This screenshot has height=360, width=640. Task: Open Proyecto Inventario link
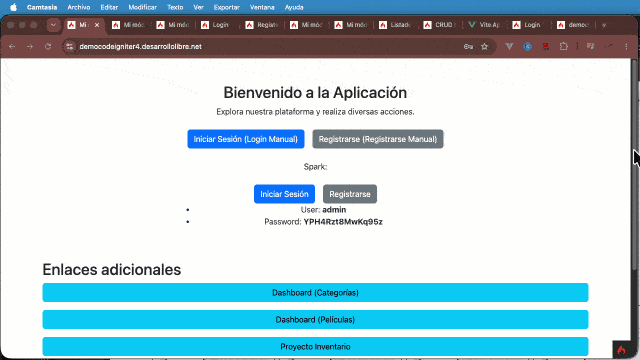coord(316,347)
